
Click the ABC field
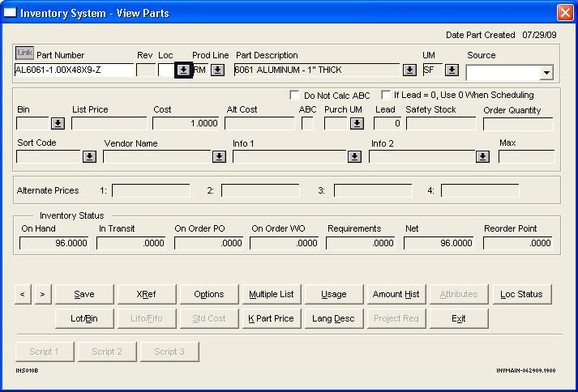[x=307, y=123]
